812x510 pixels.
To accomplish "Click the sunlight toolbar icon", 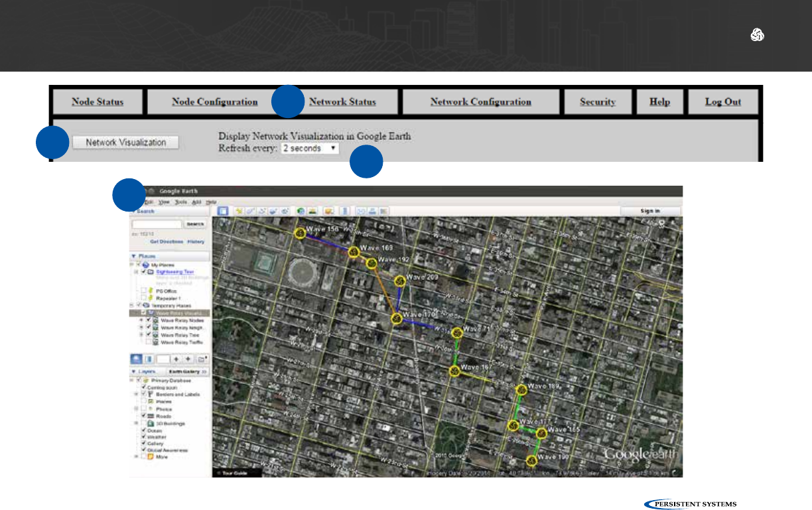I will click(312, 211).
